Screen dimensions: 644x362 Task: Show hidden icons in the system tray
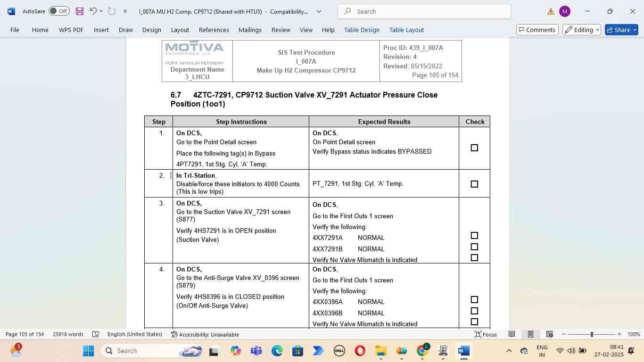[x=509, y=351]
